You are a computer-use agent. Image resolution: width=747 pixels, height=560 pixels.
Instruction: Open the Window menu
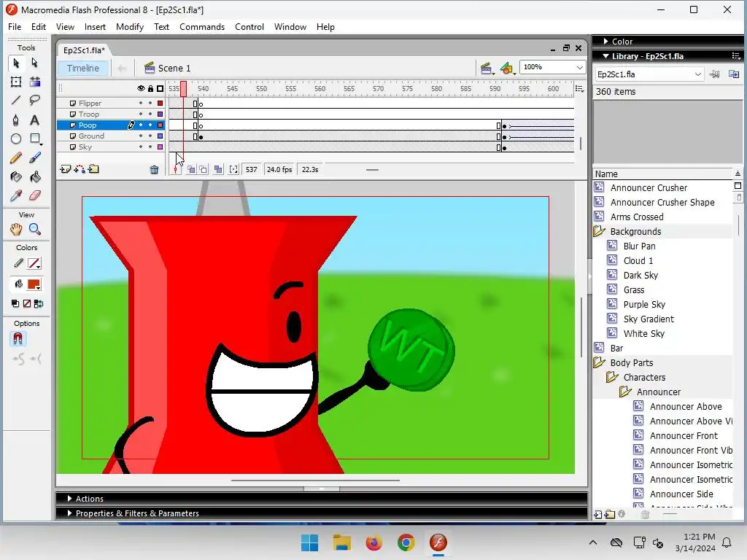tap(290, 27)
